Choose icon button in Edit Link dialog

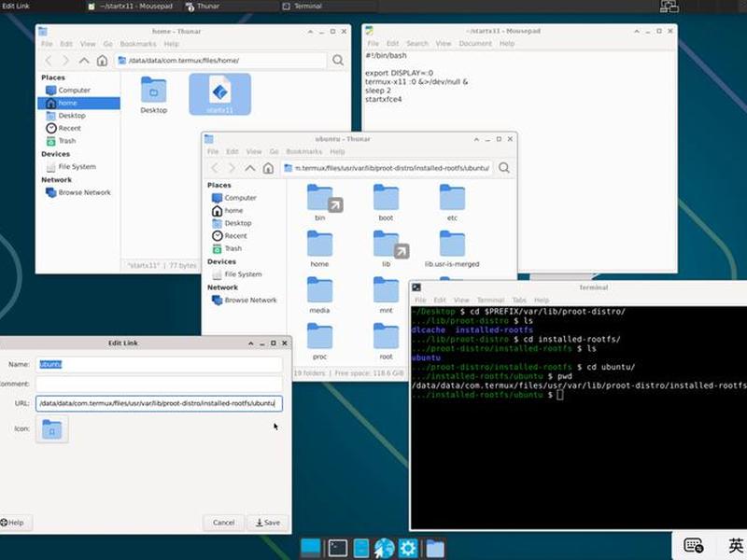52,429
